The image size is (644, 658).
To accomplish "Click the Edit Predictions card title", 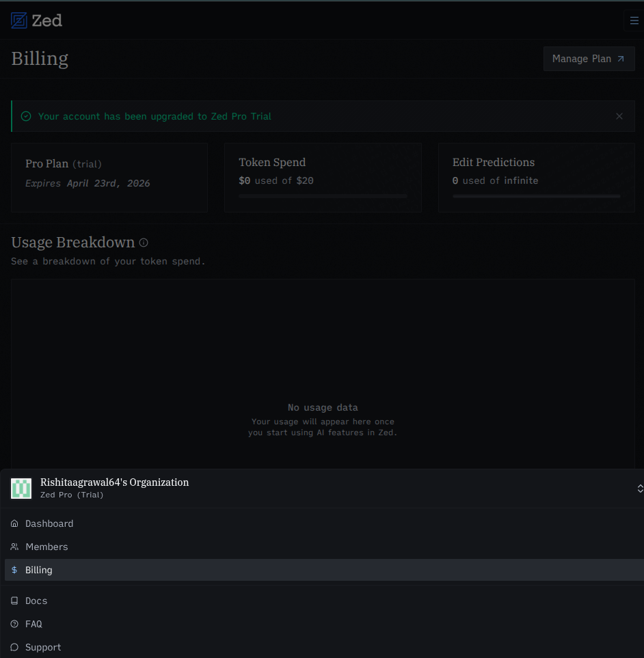I will (494, 163).
